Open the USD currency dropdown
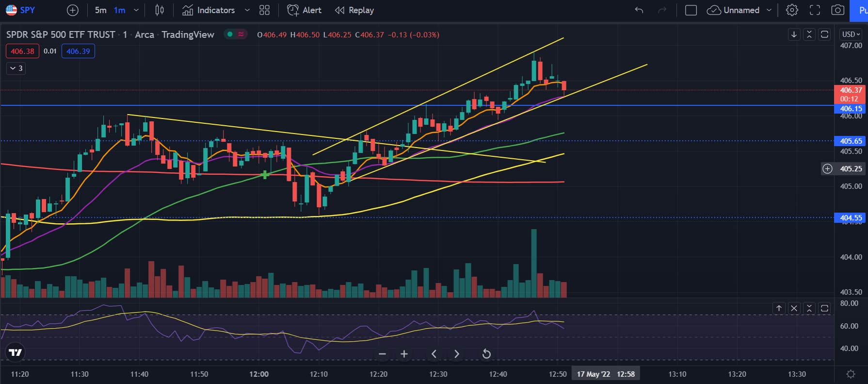This screenshot has height=384, width=868. pos(851,34)
